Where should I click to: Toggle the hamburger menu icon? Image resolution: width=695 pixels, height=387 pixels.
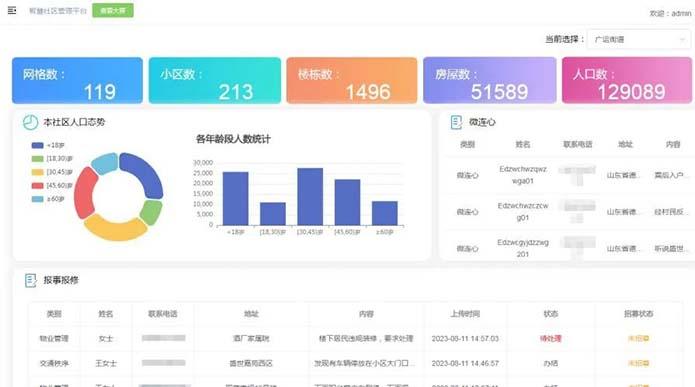(x=12, y=10)
